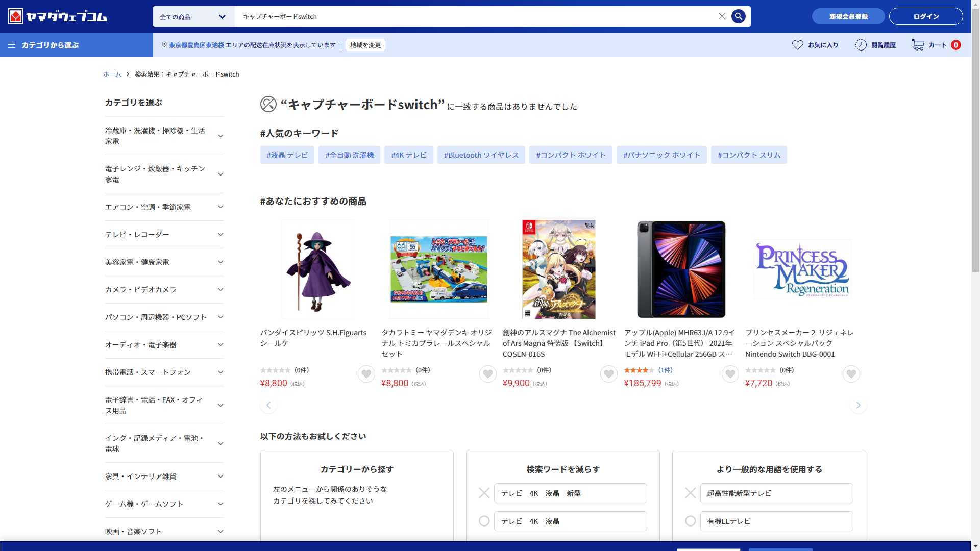Image resolution: width=980 pixels, height=551 pixels.
Task: Click the #4K テレビ keyword tag
Action: pos(408,155)
